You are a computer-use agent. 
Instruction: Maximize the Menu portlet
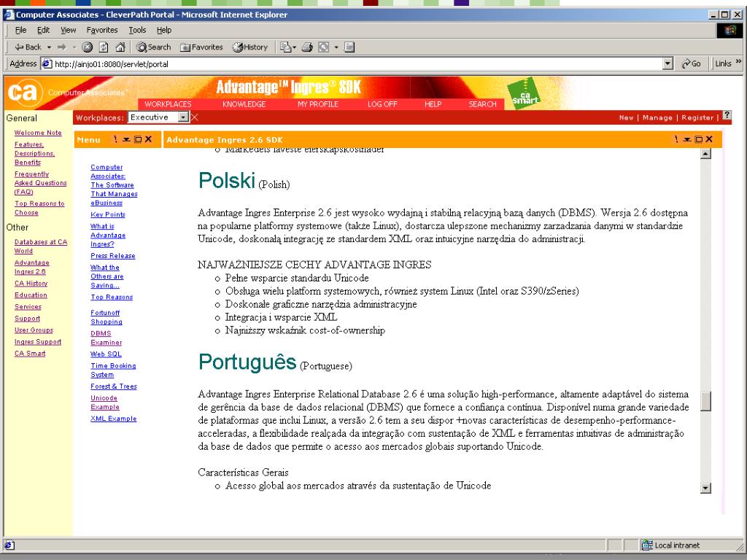coord(138,139)
